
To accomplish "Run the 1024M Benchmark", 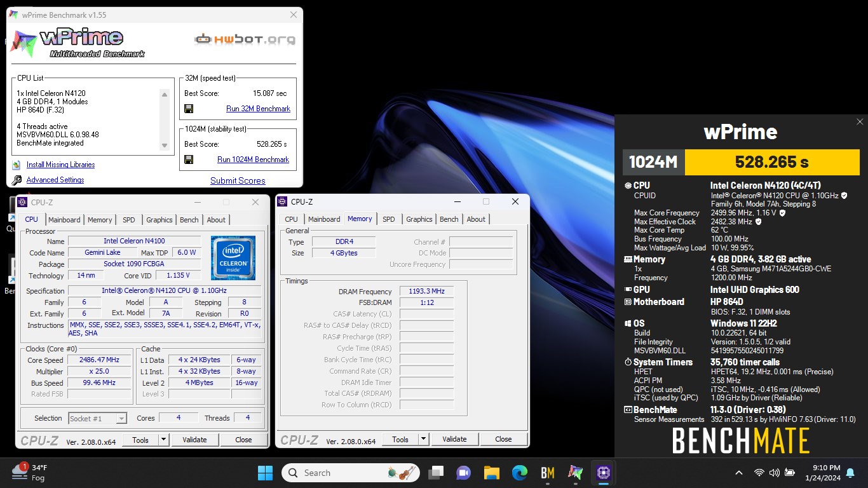I will 253,159.
